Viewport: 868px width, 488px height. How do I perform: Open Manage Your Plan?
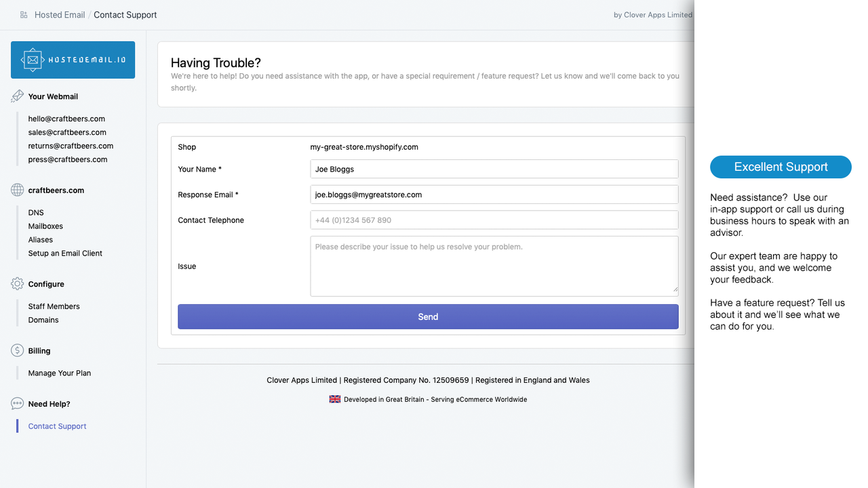click(60, 373)
